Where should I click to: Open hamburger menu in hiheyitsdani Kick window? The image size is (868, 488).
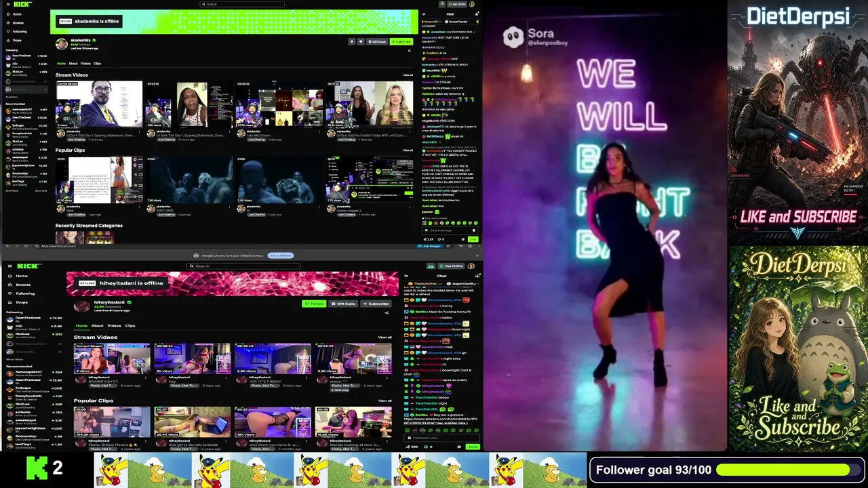pyautogui.click(x=10, y=266)
